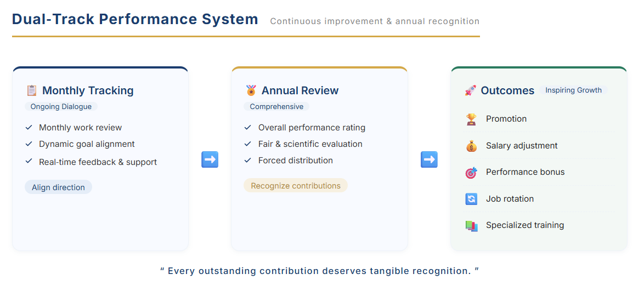This screenshot has height=291, width=644.
Task: Select the money bag icon for Salary adjustment
Action: [x=471, y=146]
